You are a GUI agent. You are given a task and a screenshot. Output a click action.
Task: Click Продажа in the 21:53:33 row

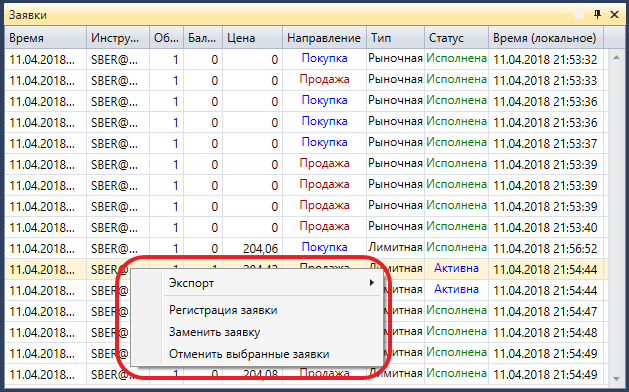tap(324, 79)
